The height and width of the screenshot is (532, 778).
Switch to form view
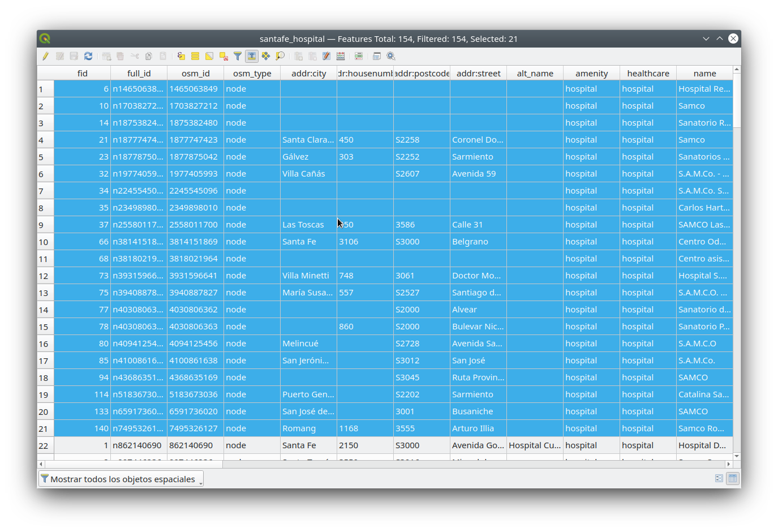click(719, 478)
